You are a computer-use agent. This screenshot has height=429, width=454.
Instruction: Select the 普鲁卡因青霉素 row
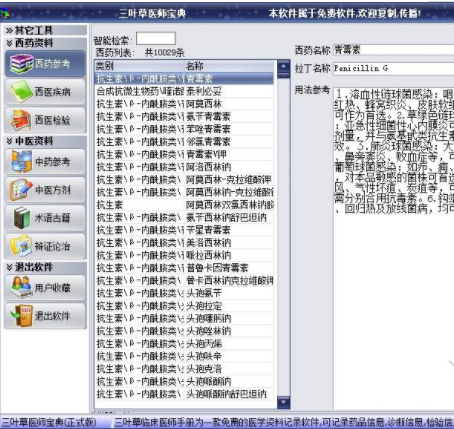pos(184,268)
